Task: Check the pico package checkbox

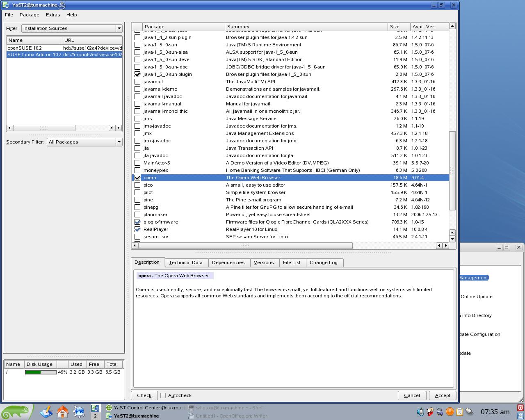Action: pyautogui.click(x=137, y=185)
